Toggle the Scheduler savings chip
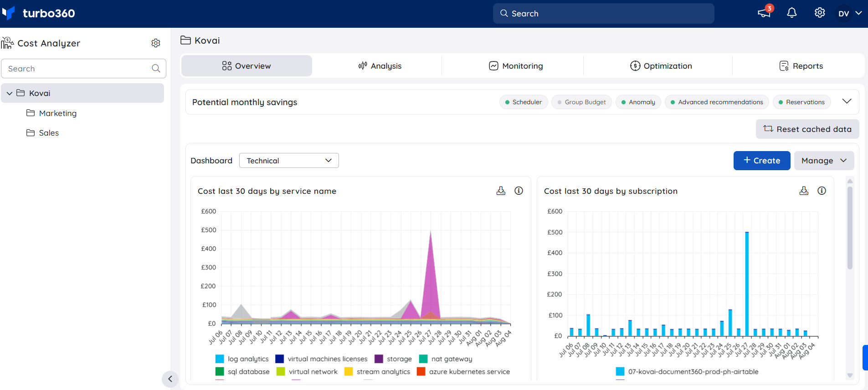This screenshot has height=390, width=868. 524,102
